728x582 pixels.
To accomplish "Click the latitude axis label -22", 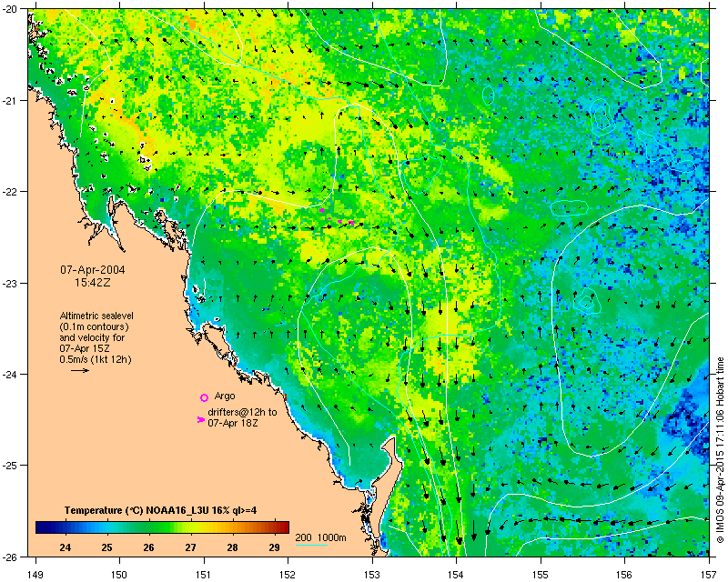I will coord(10,192).
